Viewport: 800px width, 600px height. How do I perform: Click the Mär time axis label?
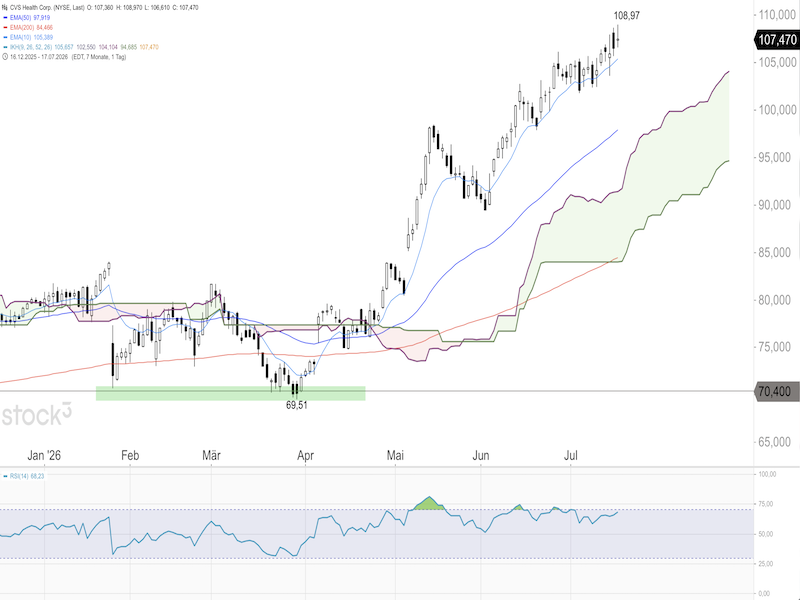[211, 455]
